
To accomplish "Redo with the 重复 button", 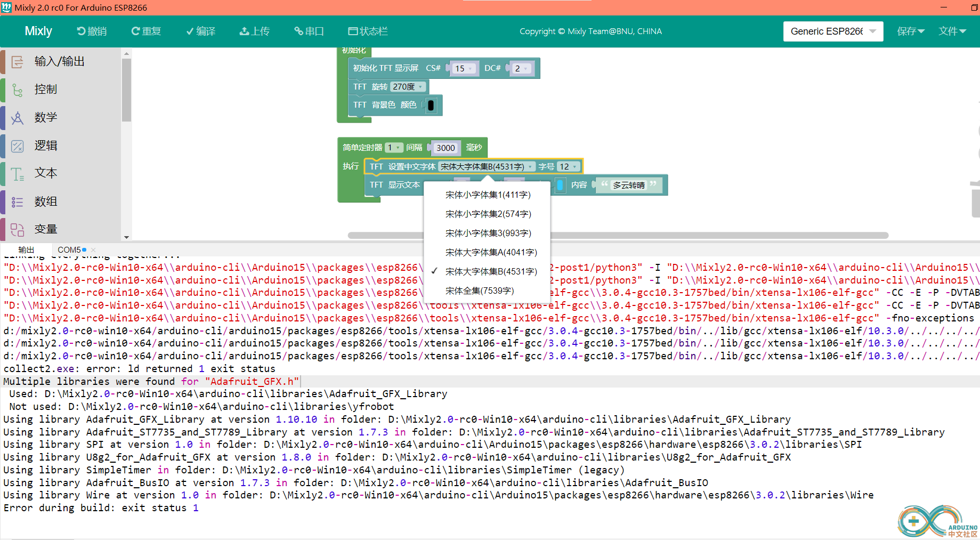I will (x=146, y=31).
